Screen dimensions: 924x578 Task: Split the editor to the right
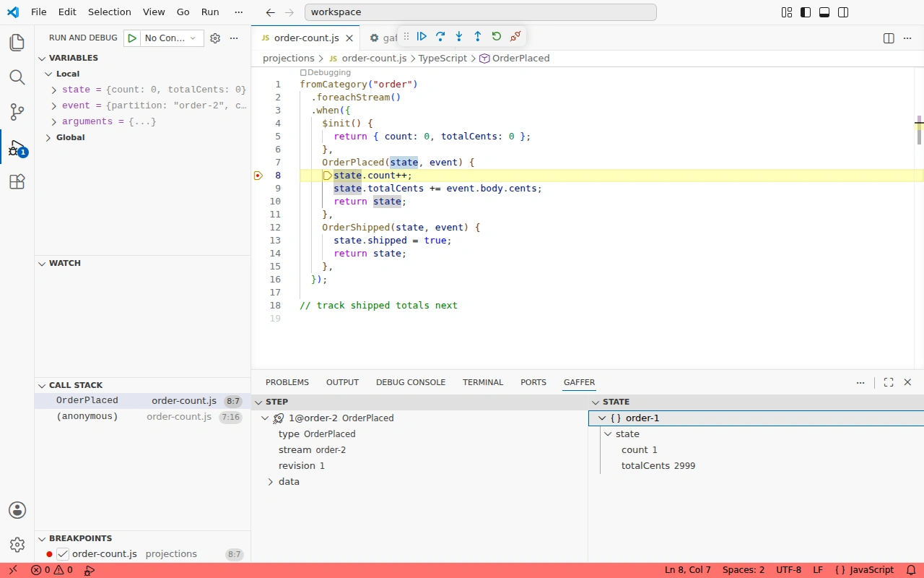[x=889, y=38]
